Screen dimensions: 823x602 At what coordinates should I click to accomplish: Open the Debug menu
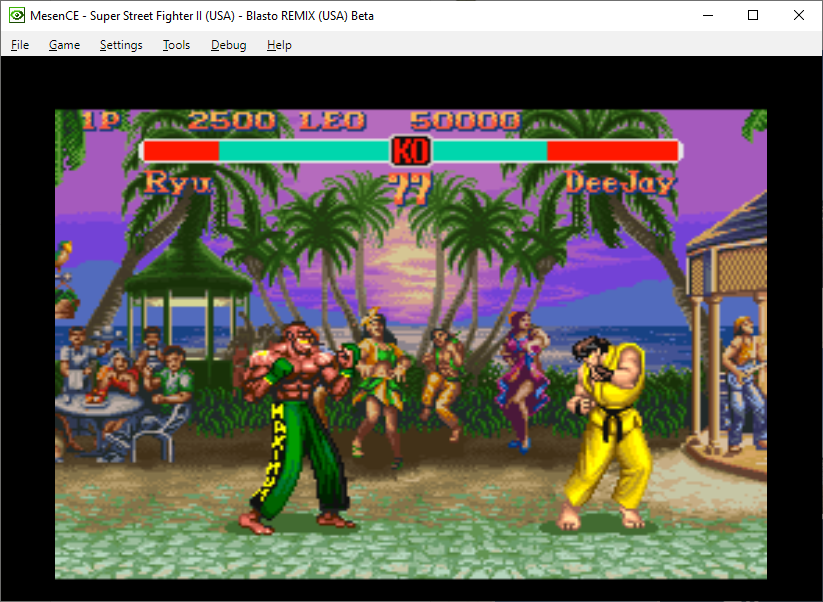(x=229, y=45)
